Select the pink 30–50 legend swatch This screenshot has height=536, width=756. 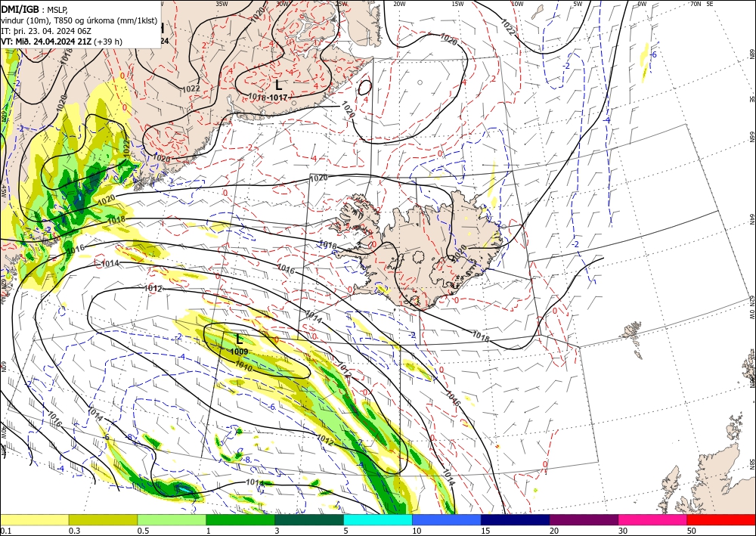click(653, 519)
